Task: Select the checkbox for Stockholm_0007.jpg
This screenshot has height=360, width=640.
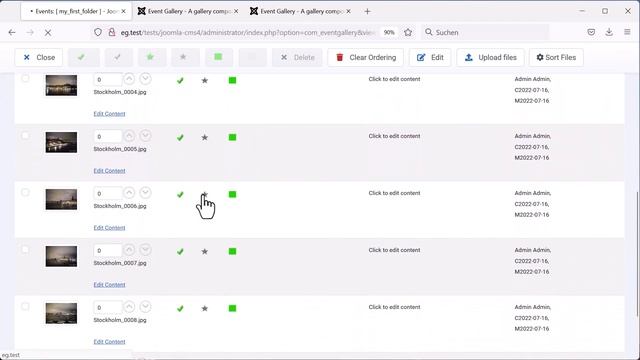Action: (25, 249)
